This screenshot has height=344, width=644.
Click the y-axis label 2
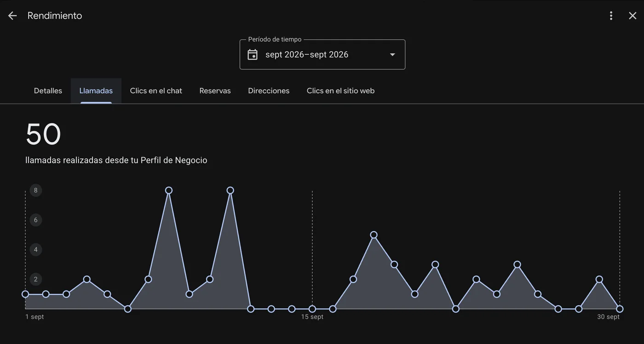tap(36, 279)
